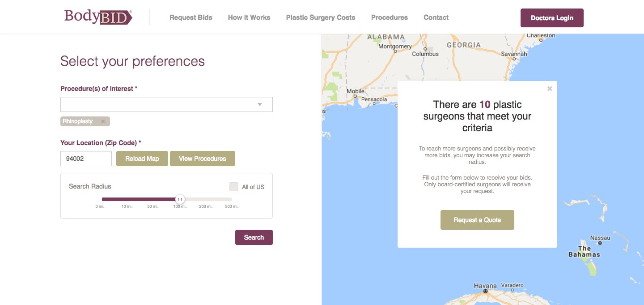Close the surgeons results popup
This screenshot has width=644, height=305.
click(550, 89)
